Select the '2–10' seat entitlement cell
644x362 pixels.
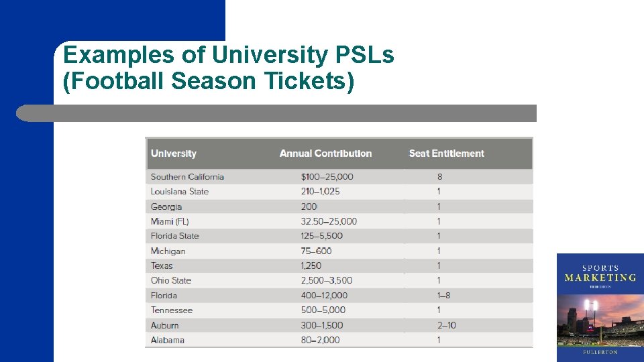[446, 325]
